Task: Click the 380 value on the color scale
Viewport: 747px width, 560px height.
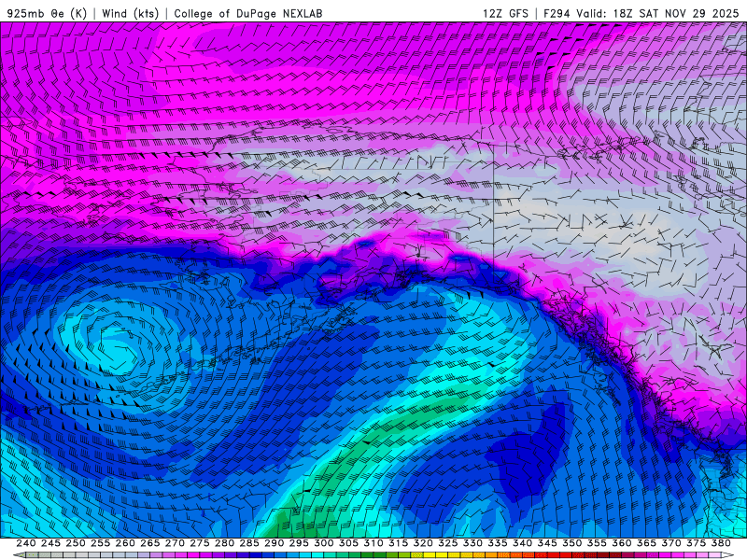Action: [721, 543]
